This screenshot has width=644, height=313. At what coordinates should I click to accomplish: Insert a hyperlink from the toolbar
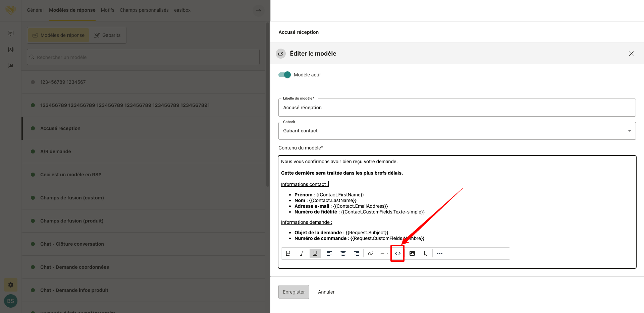(370, 253)
